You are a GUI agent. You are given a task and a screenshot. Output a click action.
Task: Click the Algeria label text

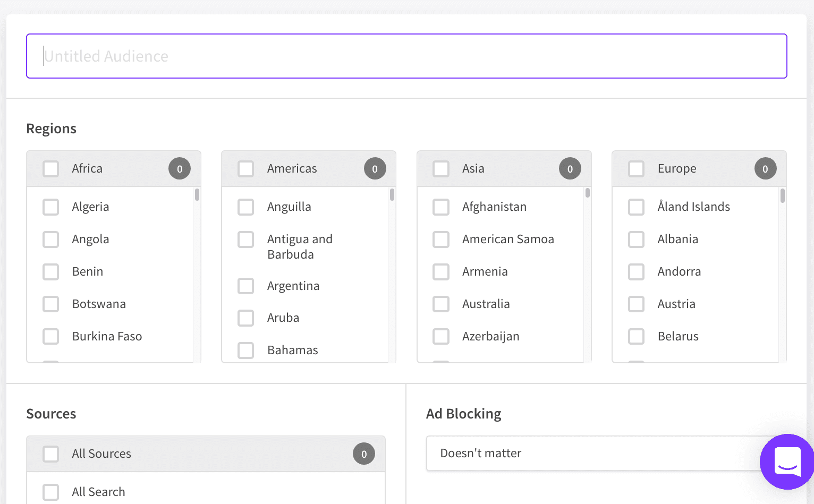(x=91, y=207)
